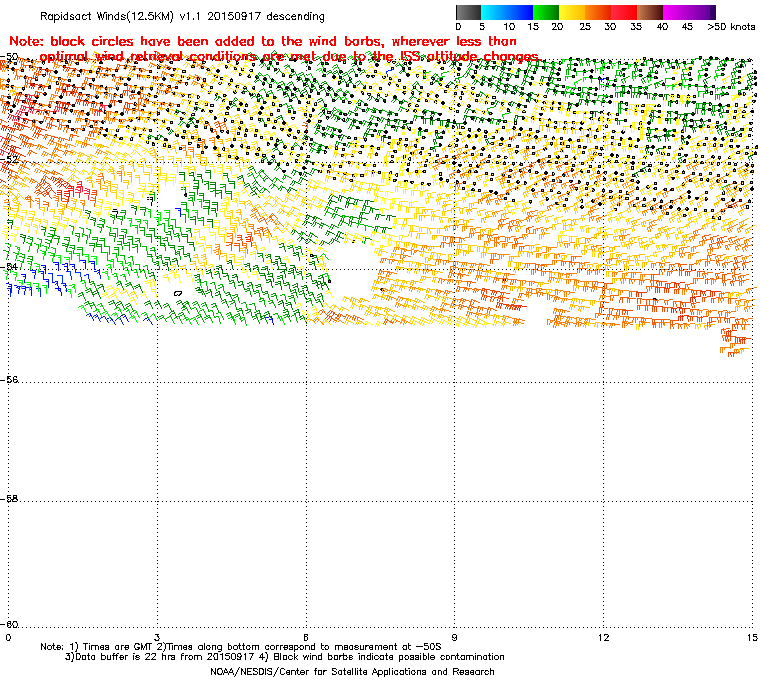
Task: Click the gray 0-5 knots legend swatch
Action: (468, 12)
